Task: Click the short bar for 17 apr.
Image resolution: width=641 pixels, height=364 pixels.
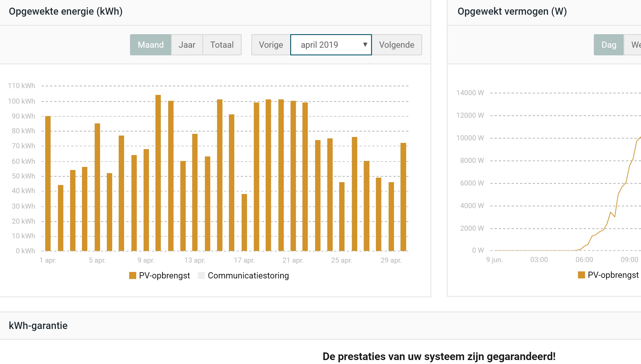Action: coord(244,223)
